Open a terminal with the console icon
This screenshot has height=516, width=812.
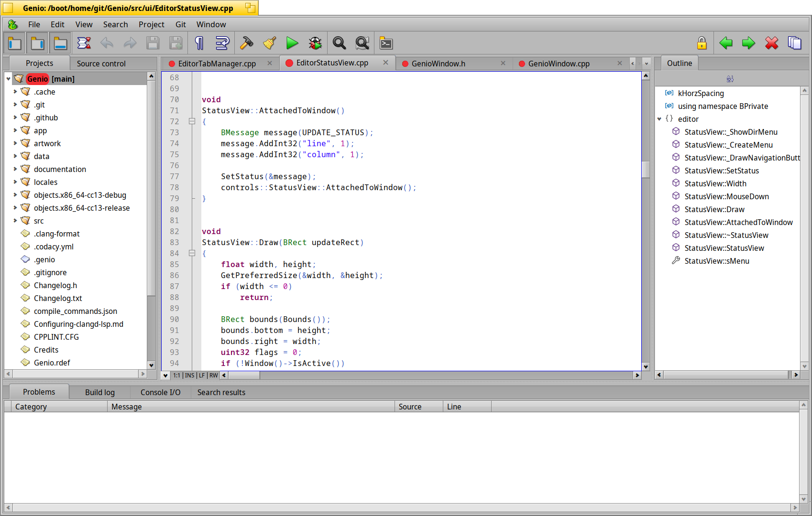[x=386, y=43]
